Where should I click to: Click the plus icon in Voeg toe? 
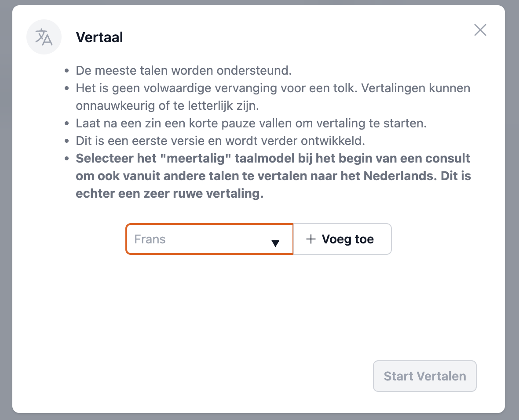click(311, 239)
